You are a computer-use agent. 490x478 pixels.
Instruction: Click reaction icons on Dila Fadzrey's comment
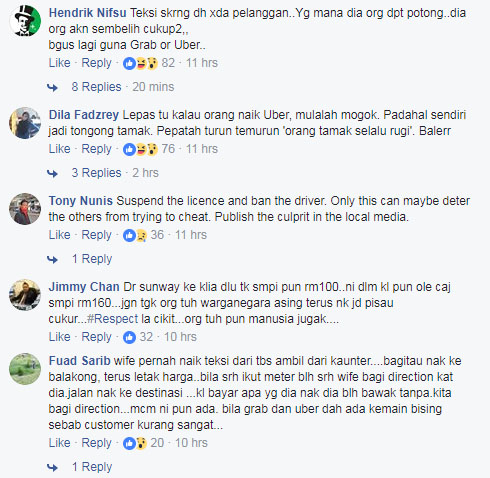coord(140,149)
